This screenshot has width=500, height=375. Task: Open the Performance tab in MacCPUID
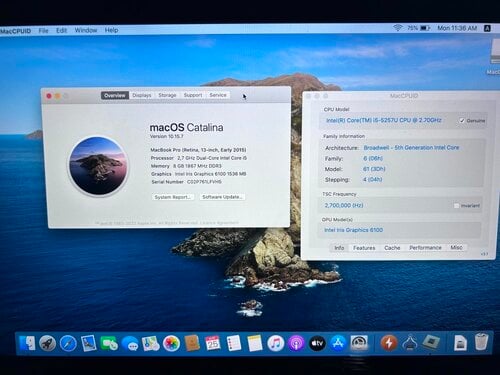425,248
